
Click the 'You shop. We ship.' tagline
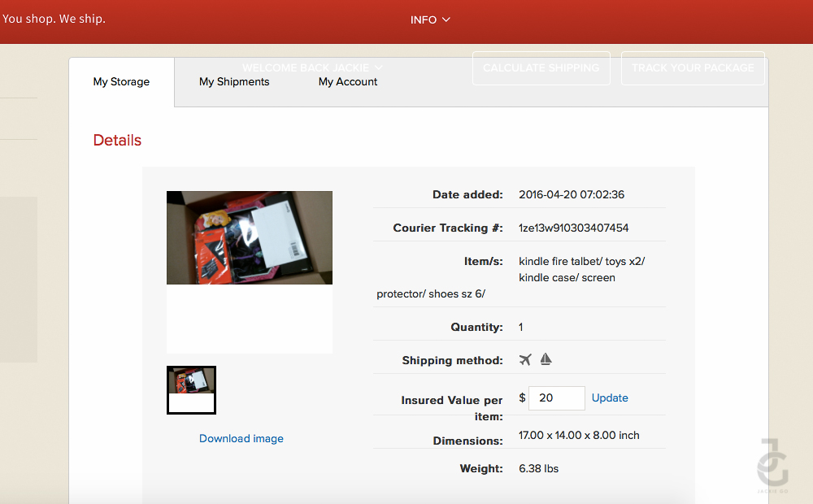[54, 20]
